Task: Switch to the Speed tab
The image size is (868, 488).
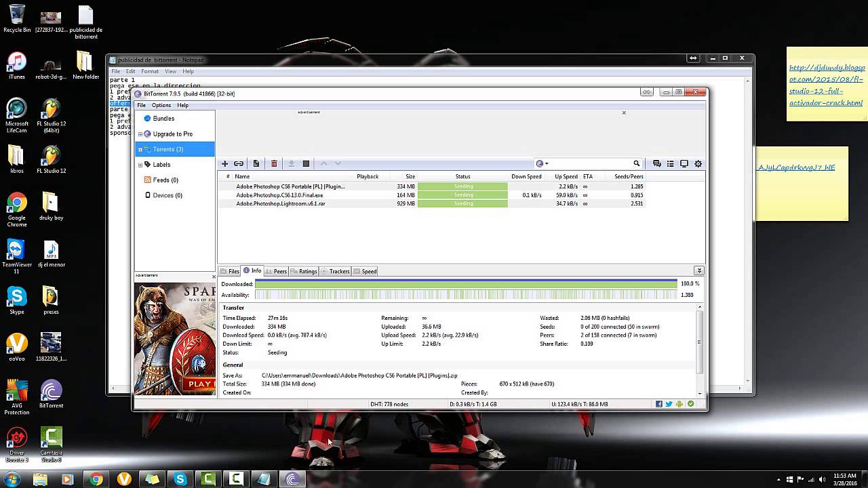Action: coord(365,271)
